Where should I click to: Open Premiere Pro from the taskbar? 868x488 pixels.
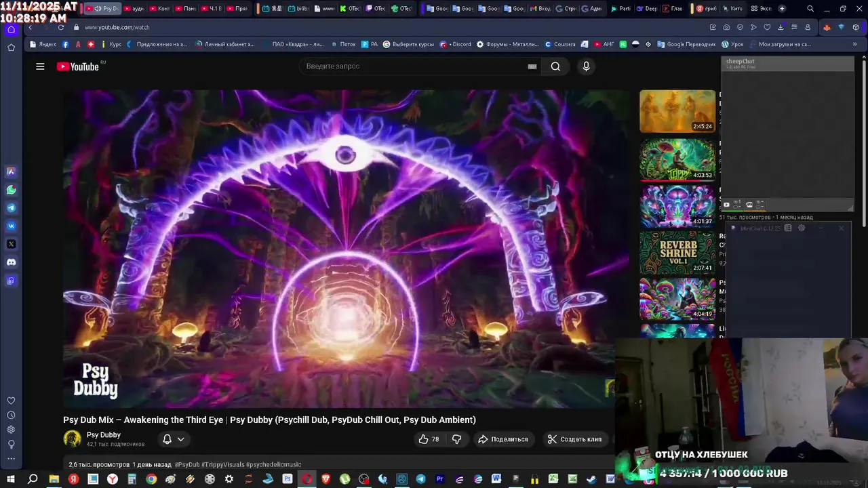coord(439,479)
